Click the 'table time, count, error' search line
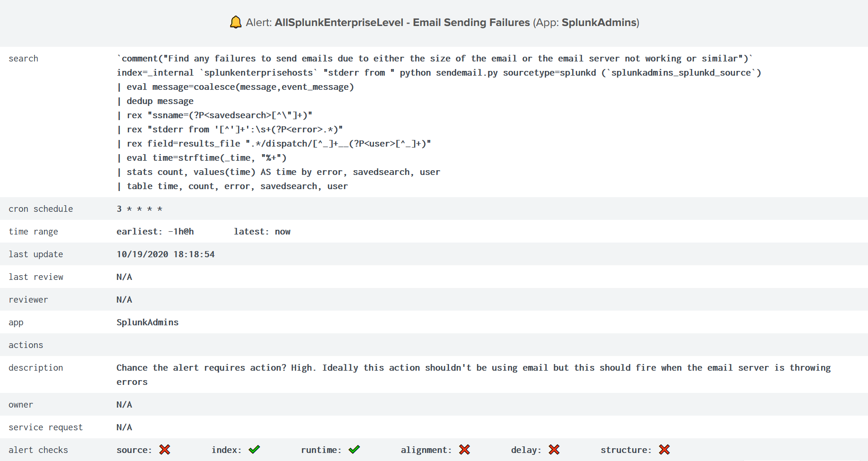Viewport: 868px width, 461px height. click(x=232, y=186)
